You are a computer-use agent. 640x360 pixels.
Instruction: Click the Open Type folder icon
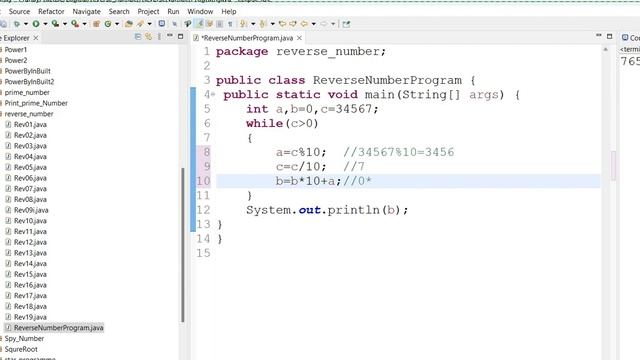click(x=129, y=24)
